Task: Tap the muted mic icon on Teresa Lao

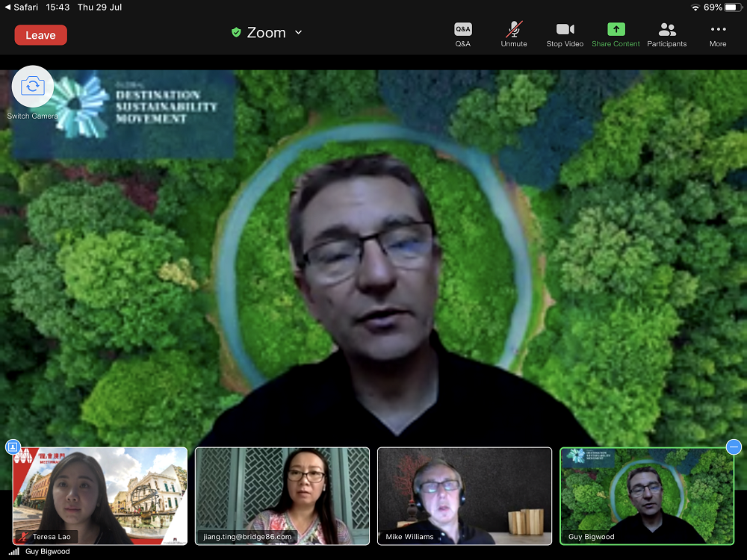Action: pos(24,537)
